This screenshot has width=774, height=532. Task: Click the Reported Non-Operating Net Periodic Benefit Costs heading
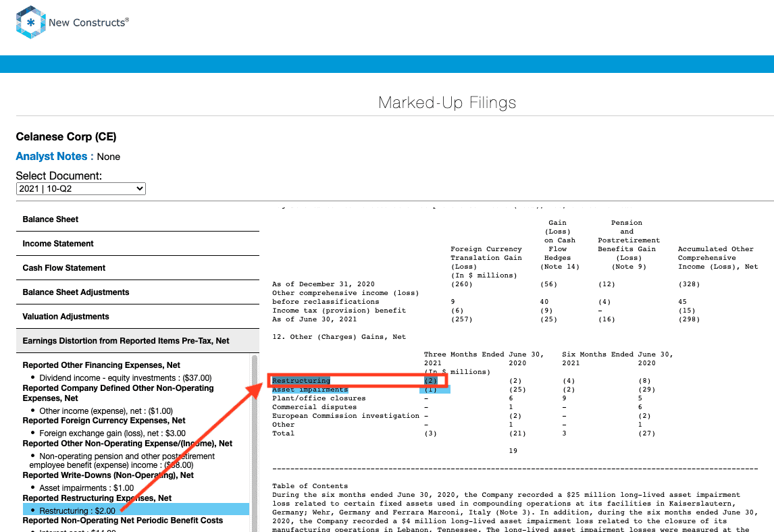pos(123,521)
